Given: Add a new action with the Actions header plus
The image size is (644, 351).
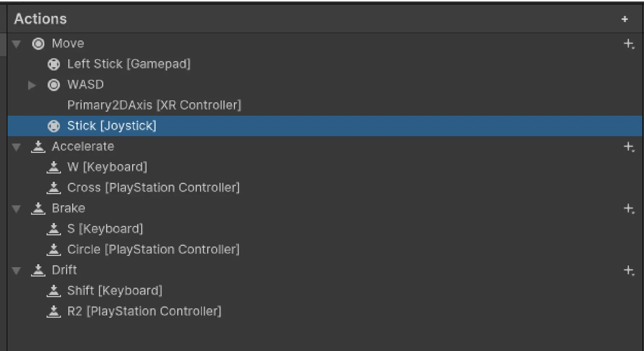Looking at the screenshot, I should pyautogui.click(x=625, y=19).
